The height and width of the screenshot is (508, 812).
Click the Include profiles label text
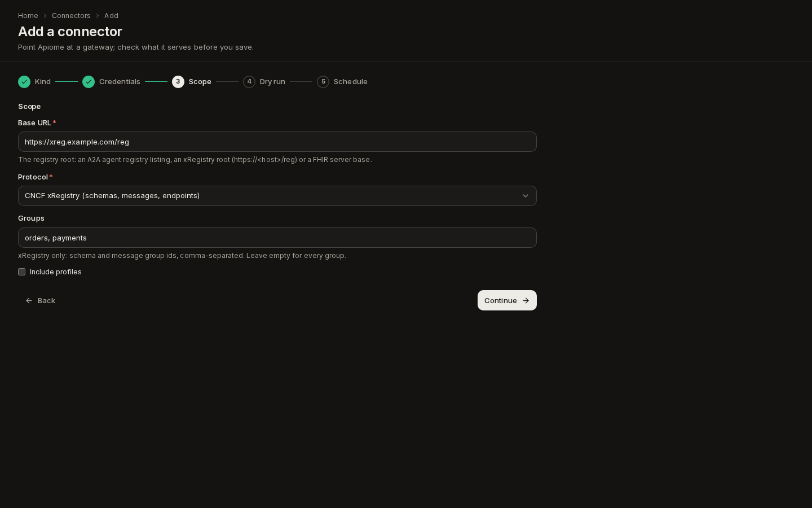coord(56,272)
